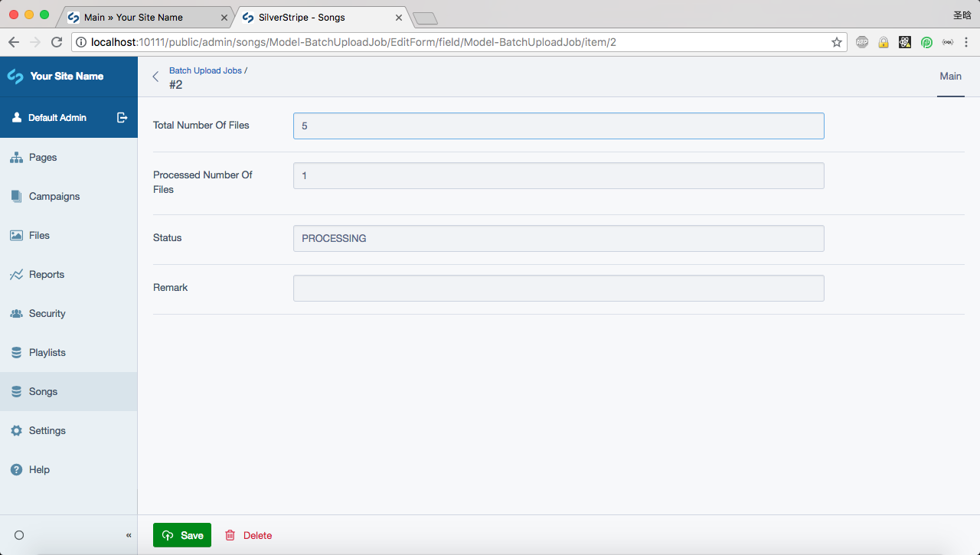Screen dimensions: 980x555
Task: Save the batch upload job
Action: 182,535
